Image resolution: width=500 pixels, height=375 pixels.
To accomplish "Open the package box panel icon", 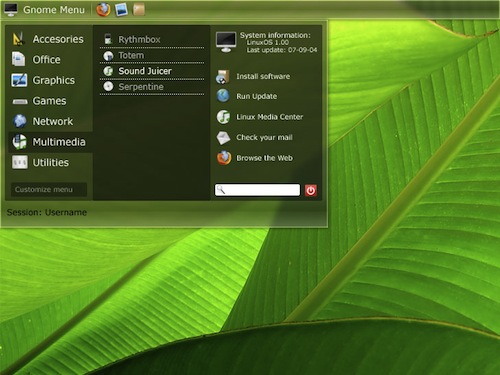I will 139,9.
